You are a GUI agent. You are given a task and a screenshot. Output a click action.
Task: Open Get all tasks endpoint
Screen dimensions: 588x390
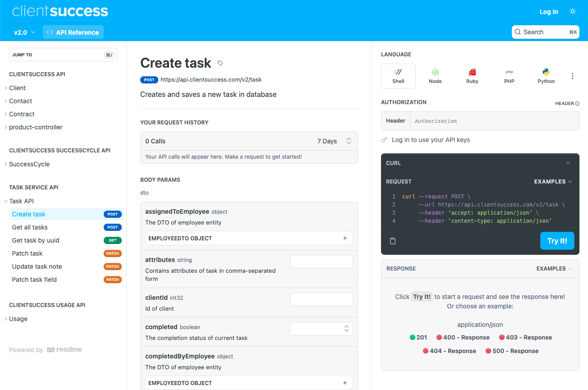(66, 227)
